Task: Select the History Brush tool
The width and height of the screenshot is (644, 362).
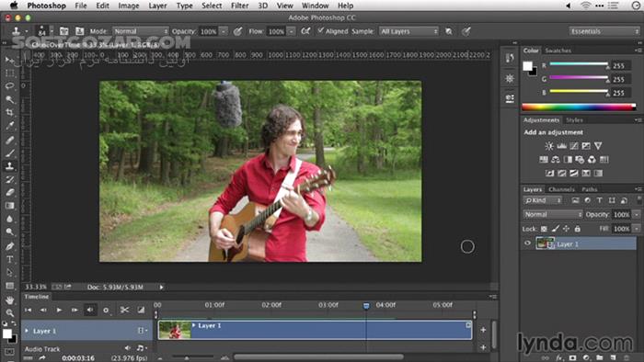Action: pyautogui.click(x=9, y=179)
